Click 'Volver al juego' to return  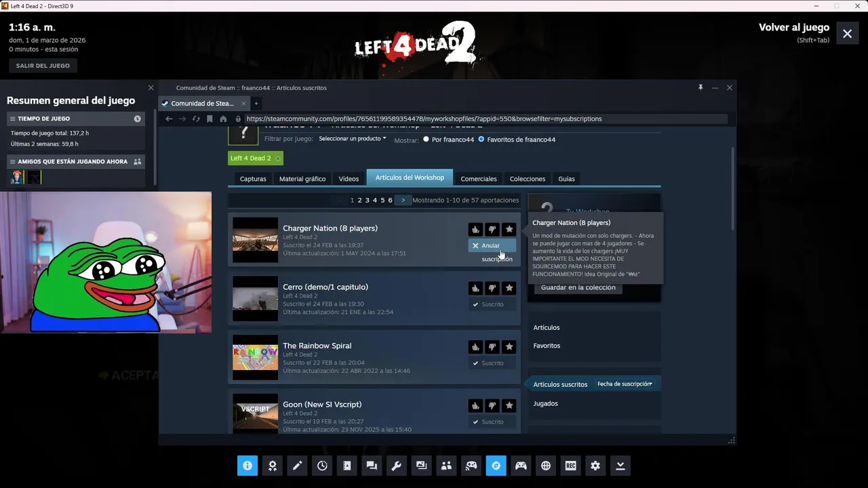[x=794, y=28]
